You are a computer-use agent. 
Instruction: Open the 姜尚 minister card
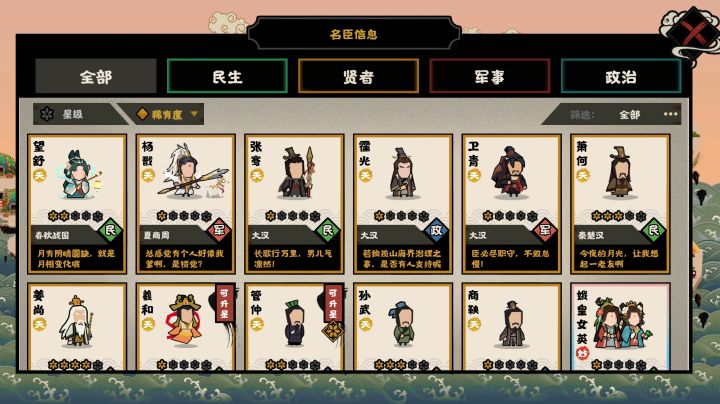pos(77,327)
